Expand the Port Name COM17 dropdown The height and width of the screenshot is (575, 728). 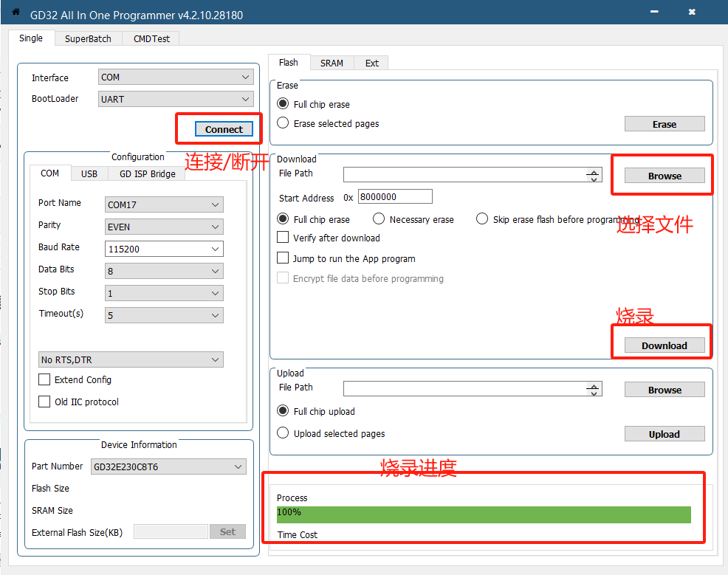[164, 204]
